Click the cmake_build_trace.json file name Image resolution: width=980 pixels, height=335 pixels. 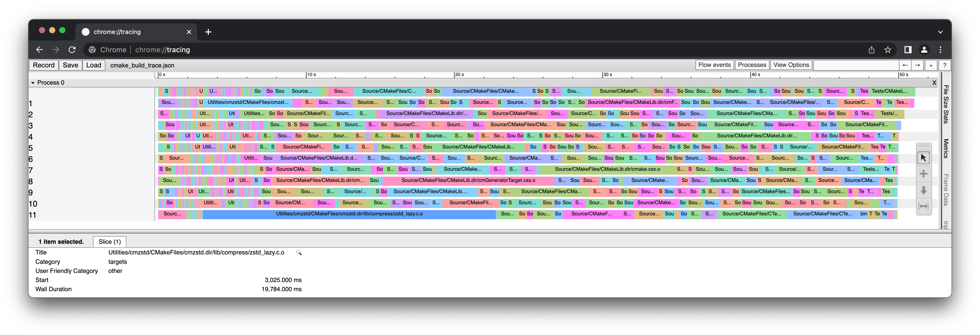pos(142,65)
